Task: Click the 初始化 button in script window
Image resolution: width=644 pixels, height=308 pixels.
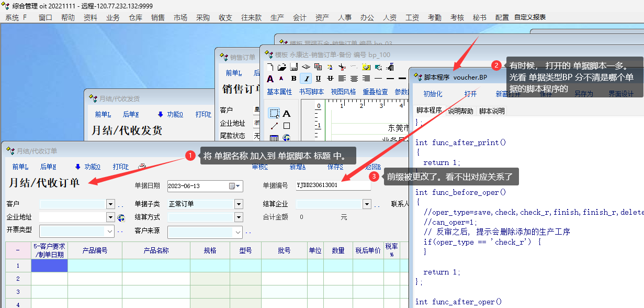Action: 433,94
